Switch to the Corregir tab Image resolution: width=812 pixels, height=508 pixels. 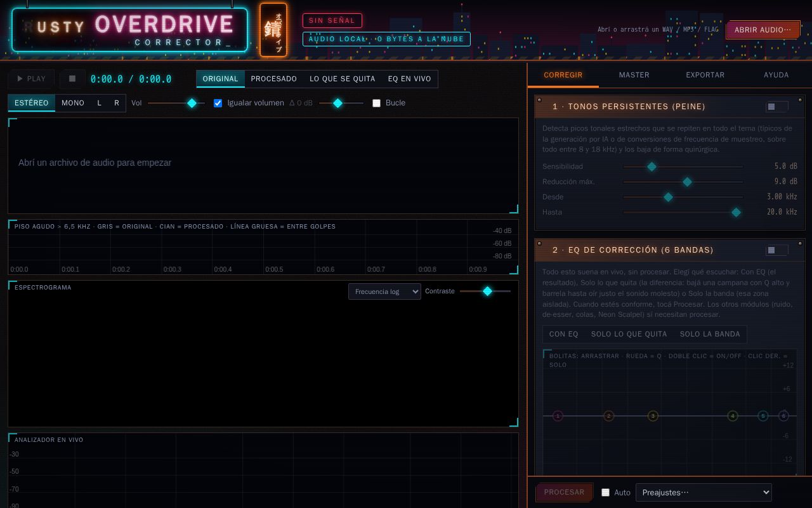click(x=563, y=75)
